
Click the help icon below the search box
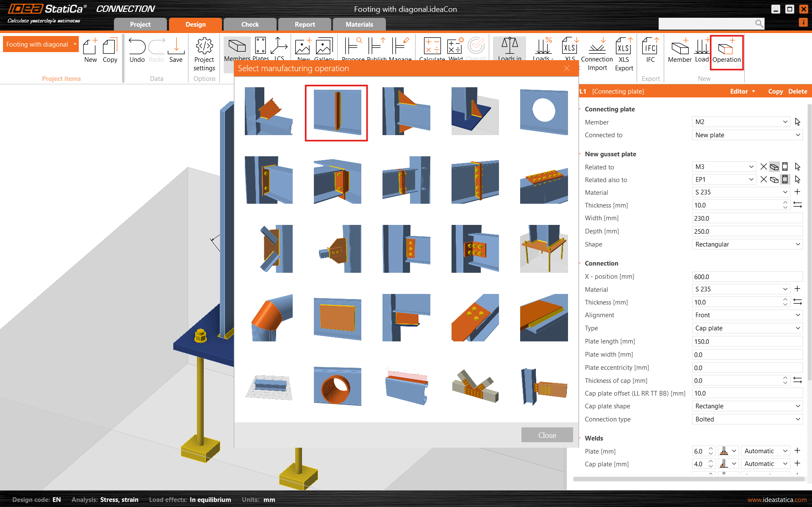803,23
